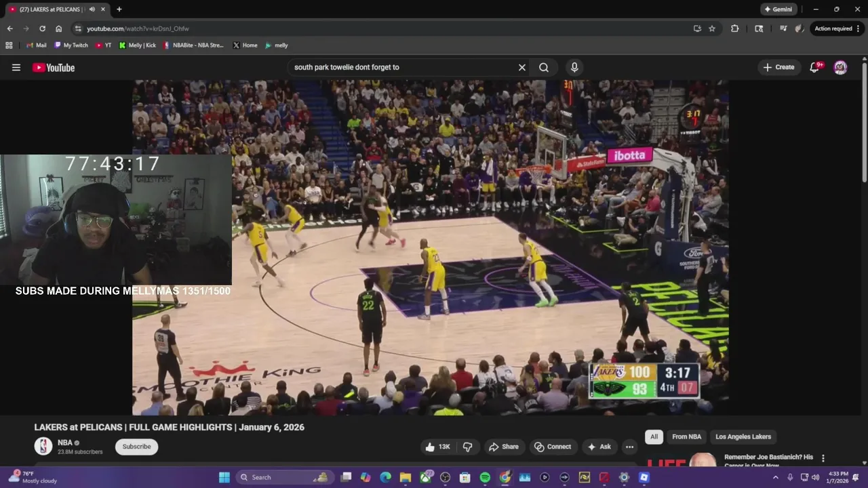Open the My Twitch bookmark
868x488 pixels.
(71, 45)
